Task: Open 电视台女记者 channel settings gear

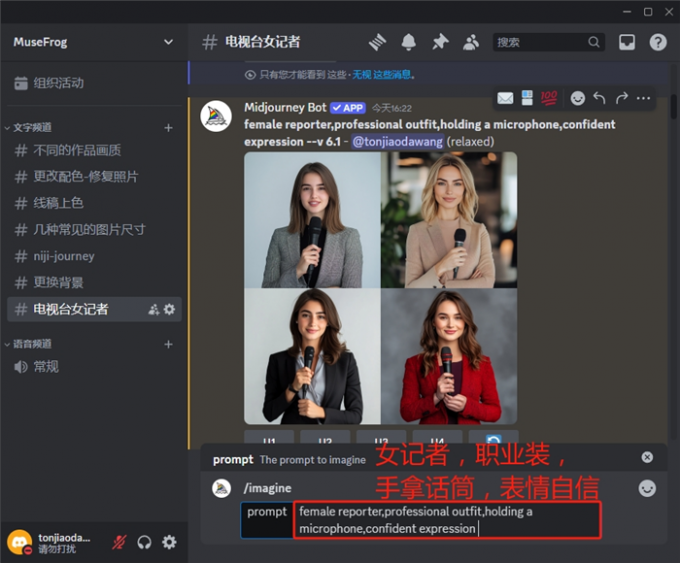Action: point(169,309)
